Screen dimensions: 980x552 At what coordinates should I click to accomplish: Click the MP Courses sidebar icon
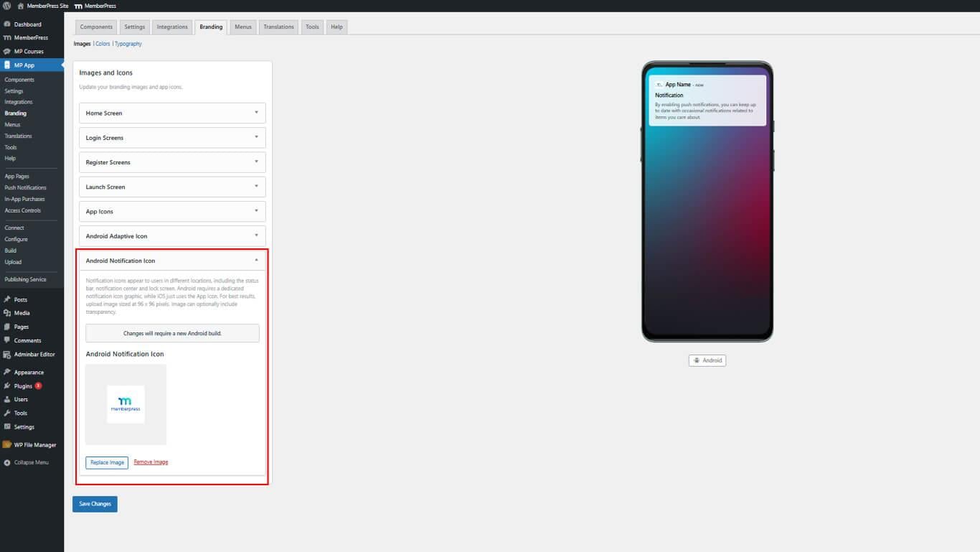pos(7,52)
